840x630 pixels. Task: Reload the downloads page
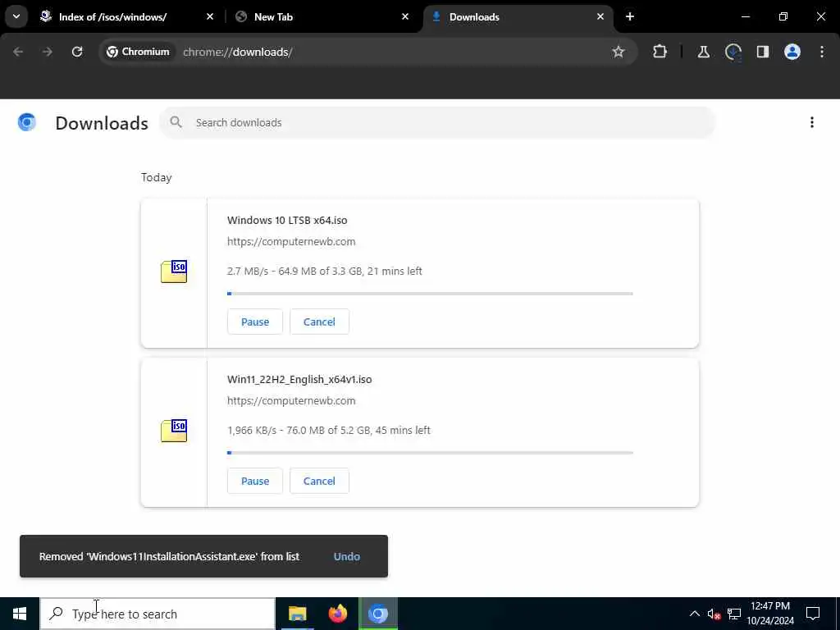(x=77, y=52)
